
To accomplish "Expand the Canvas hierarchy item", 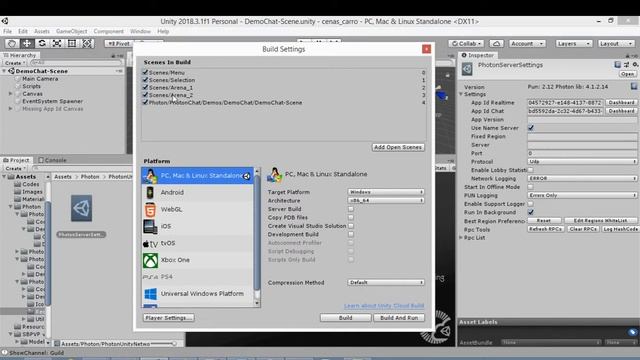I will pyautogui.click(x=11, y=94).
